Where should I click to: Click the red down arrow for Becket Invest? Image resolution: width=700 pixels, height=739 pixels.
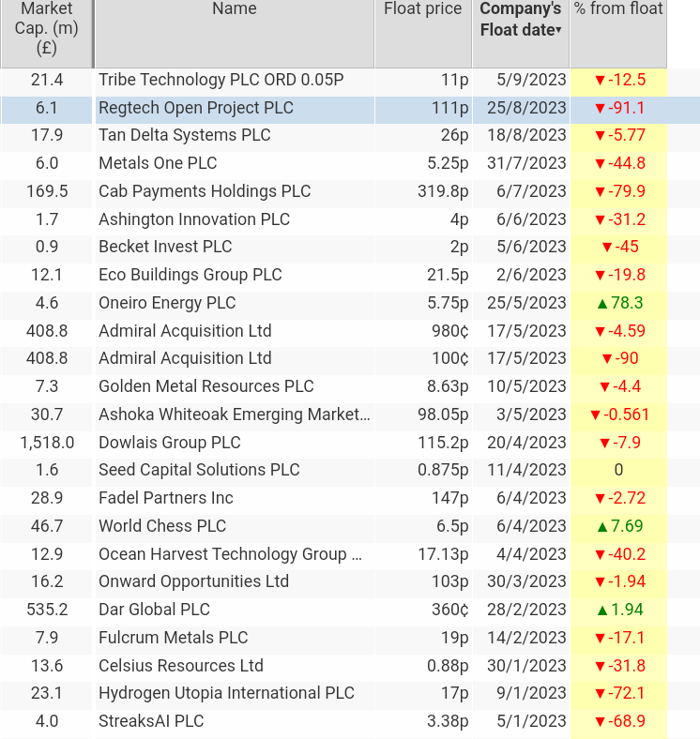(607, 248)
